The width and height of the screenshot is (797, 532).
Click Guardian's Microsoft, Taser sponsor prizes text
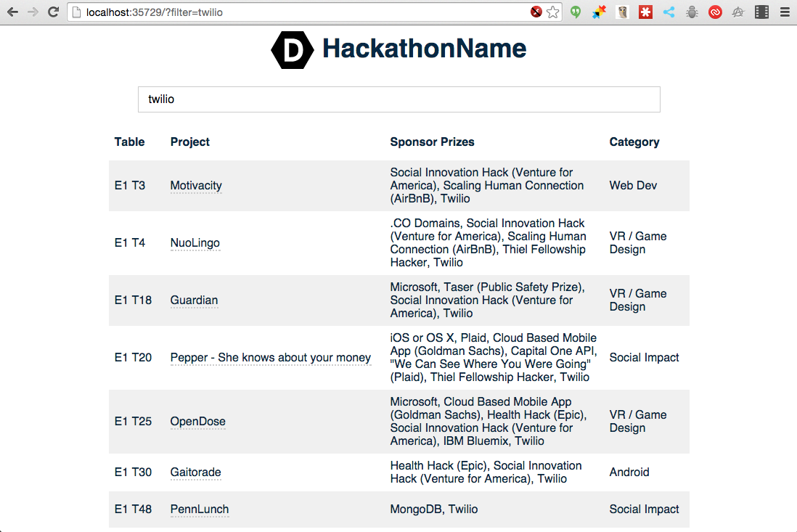tap(488, 300)
